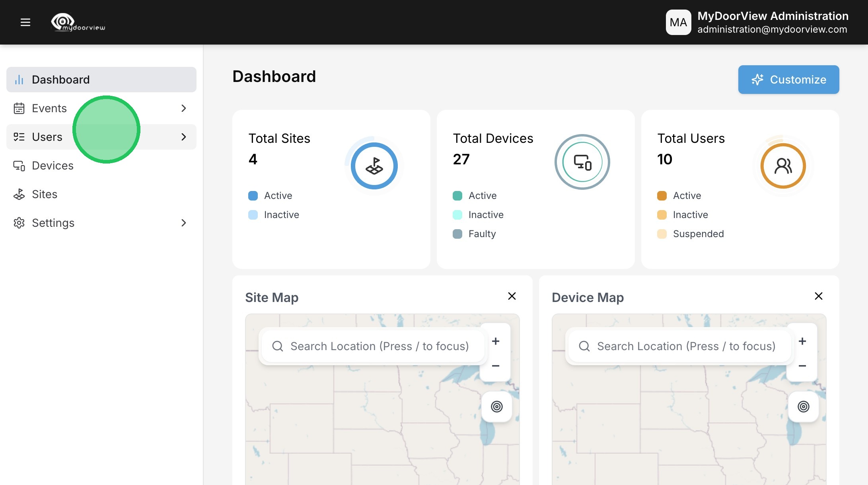
Task: Open Devices in the sidebar
Action: click(x=53, y=166)
